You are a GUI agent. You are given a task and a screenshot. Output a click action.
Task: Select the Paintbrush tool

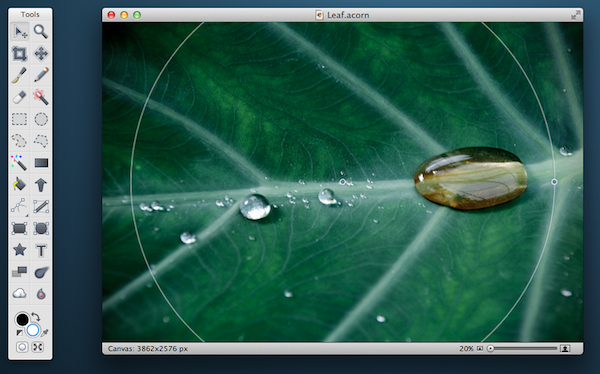click(20, 75)
